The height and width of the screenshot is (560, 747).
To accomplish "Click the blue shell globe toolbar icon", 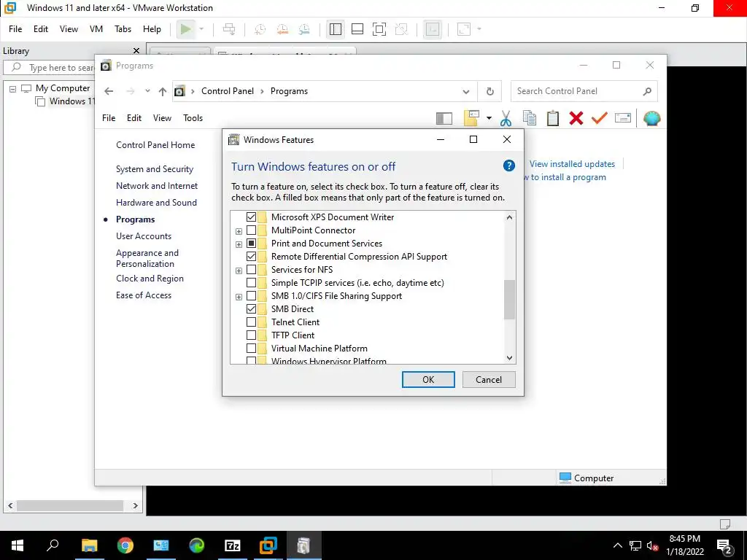I will pos(651,118).
